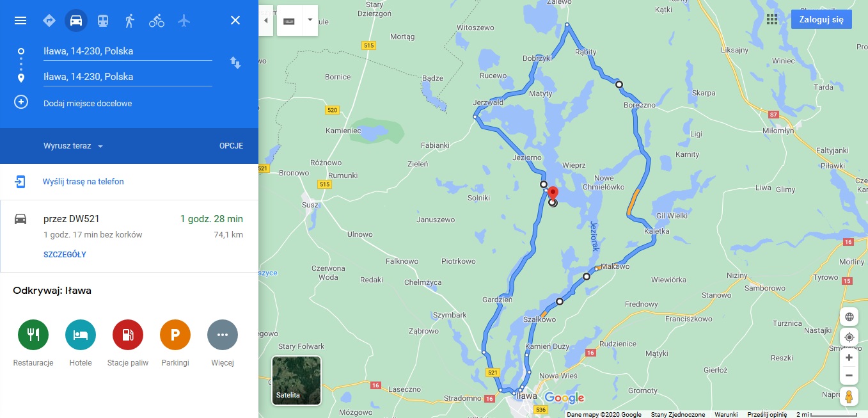Open the Więcej categories button
The width and height of the screenshot is (868, 418).
click(x=223, y=334)
